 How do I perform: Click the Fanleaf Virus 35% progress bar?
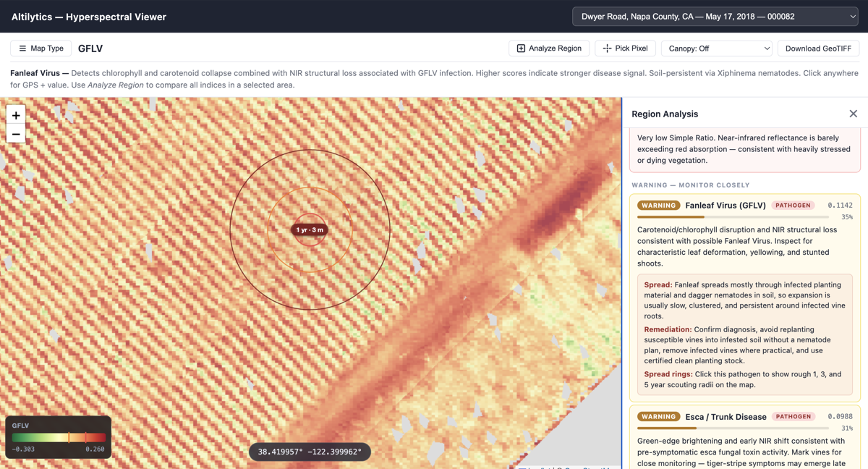tap(733, 217)
